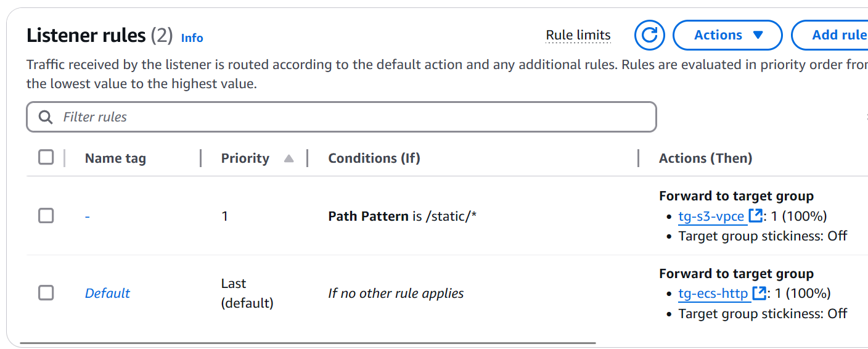Screen dimensions: 868x349
Task: Click the magnifier icon in filter box
Action: click(x=45, y=117)
